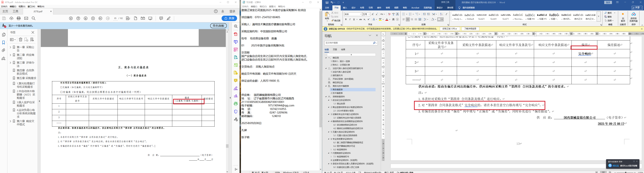Go to previous page in Acrobat
644x173 pixels.
tap(78, 18)
